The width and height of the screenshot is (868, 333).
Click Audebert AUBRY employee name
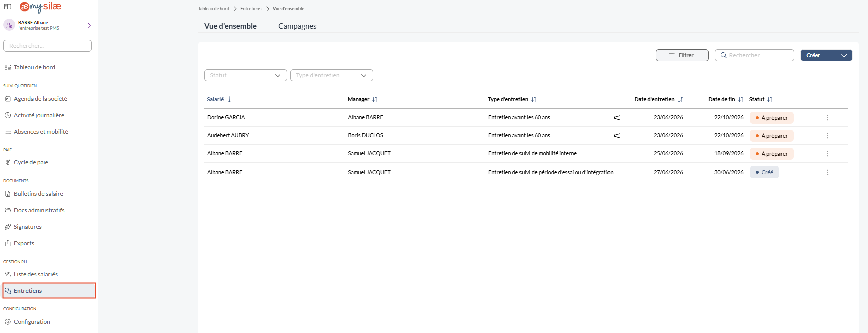(228, 135)
